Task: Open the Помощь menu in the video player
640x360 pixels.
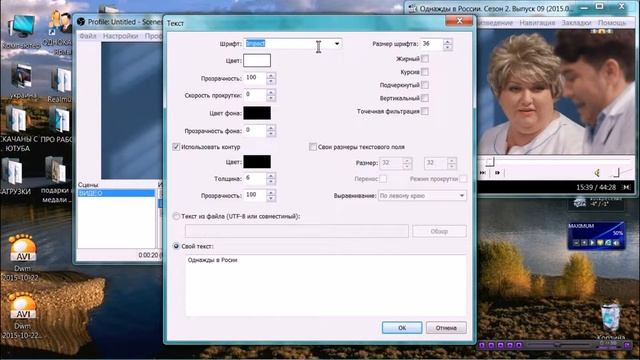Action: coord(611,23)
